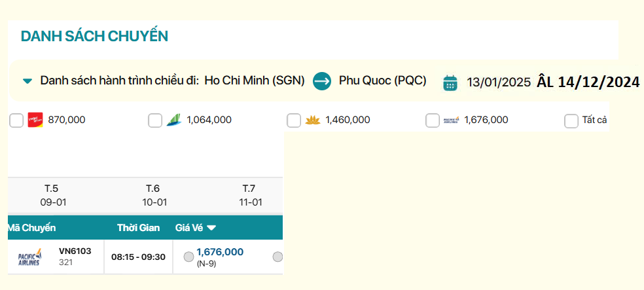
Task: Select the 1,676,000 (N-9) fare radio button
Action: point(188,257)
